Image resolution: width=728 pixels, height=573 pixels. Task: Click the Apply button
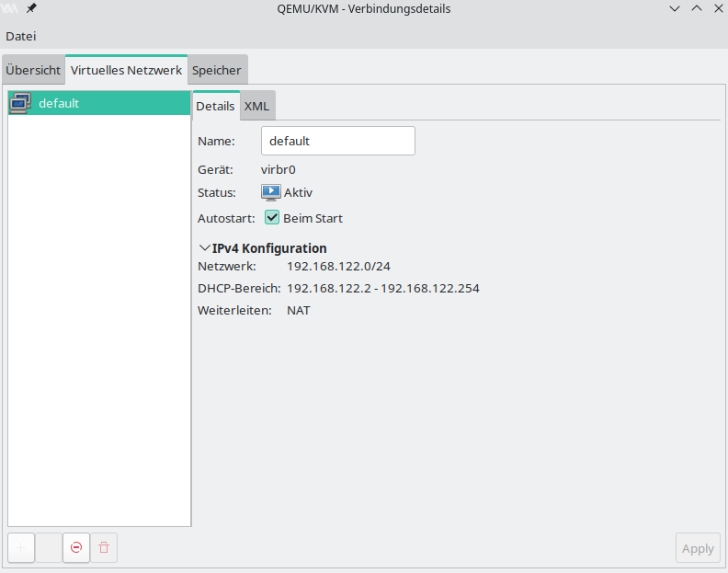click(x=698, y=548)
